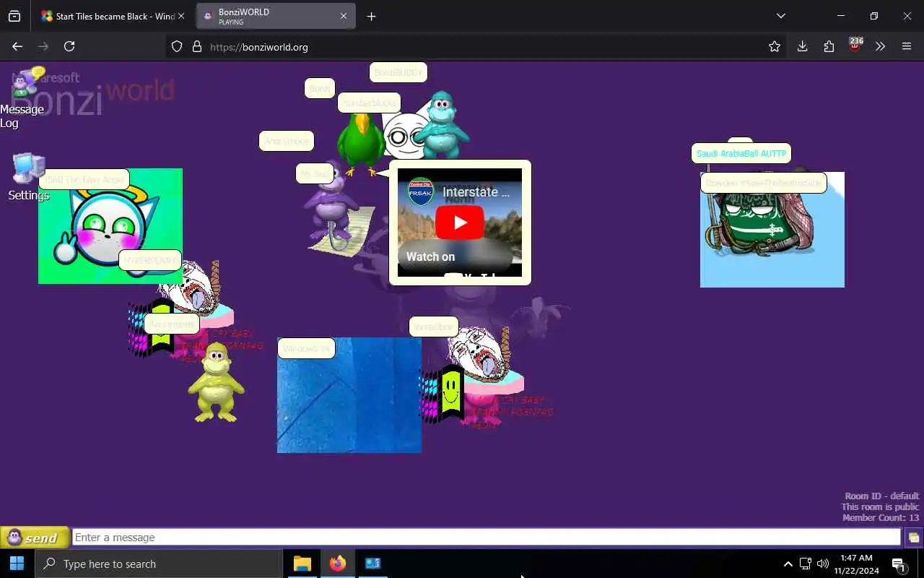The height and width of the screenshot is (578, 924).
Task: Click the Interstate video title
Action: click(x=476, y=191)
